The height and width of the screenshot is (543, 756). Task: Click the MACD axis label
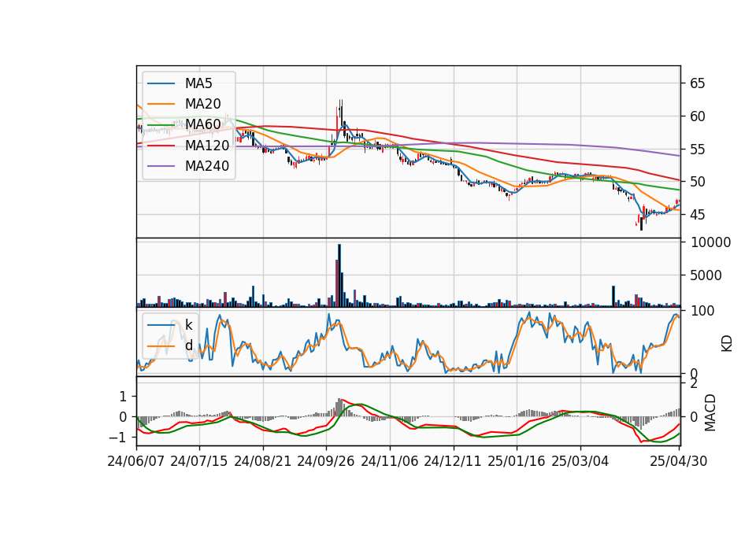click(710, 412)
